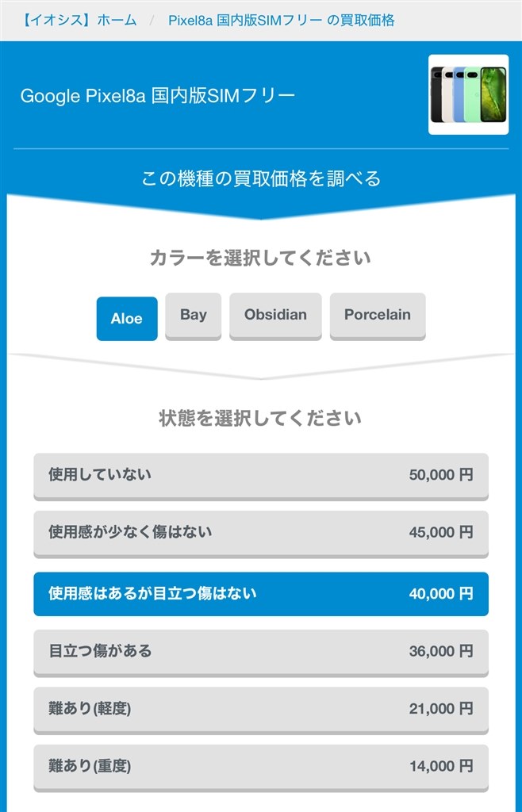Click the Pixel8a 買取価格 breadcrumb entry
This screenshot has width=522, height=812.
pos(282,20)
